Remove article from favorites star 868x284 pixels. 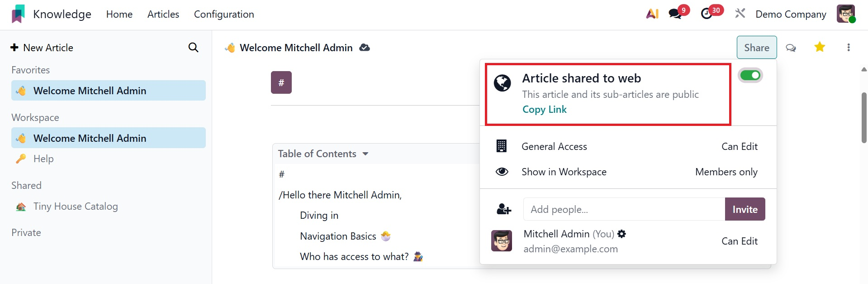pos(820,47)
